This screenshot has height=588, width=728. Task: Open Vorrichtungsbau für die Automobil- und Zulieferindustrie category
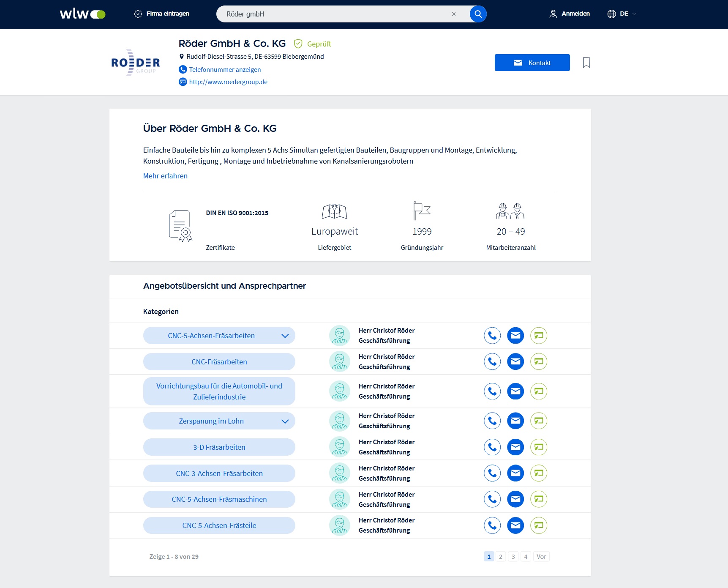[x=219, y=391]
